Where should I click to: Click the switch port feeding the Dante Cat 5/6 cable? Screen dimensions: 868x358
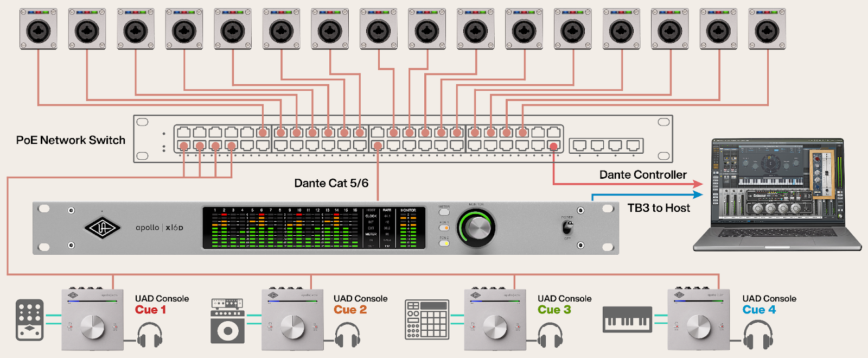pos(378,146)
